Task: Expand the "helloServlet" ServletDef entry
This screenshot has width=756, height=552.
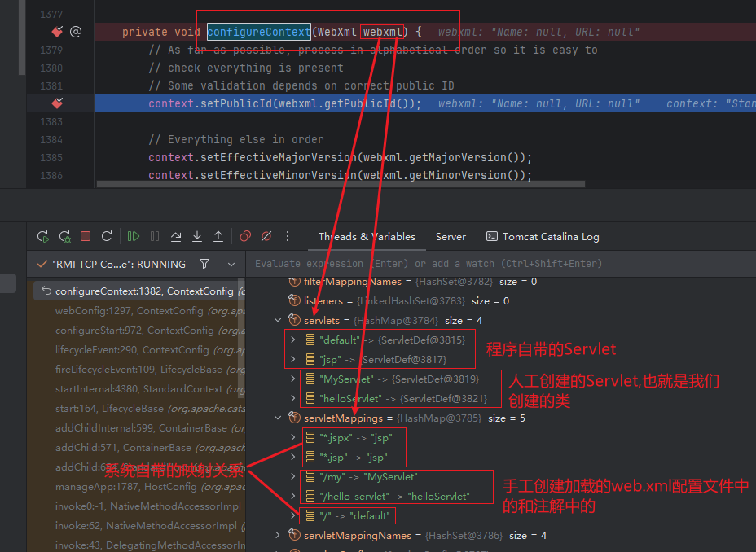Action: 292,398
